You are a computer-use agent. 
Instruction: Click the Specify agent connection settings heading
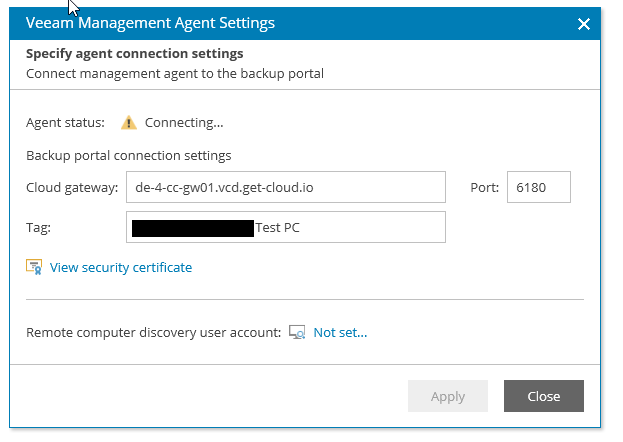coord(135,54)
